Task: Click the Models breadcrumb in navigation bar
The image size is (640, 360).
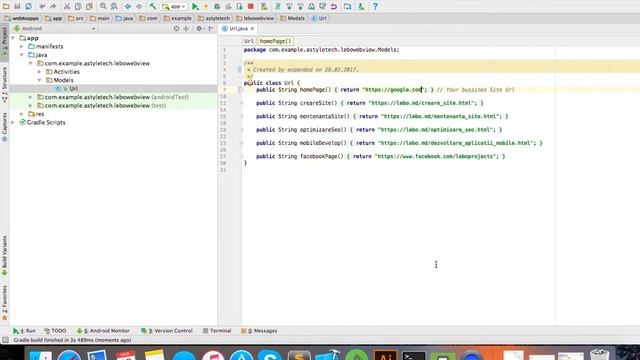Action: pyautogui.click(x=292, y=18)
